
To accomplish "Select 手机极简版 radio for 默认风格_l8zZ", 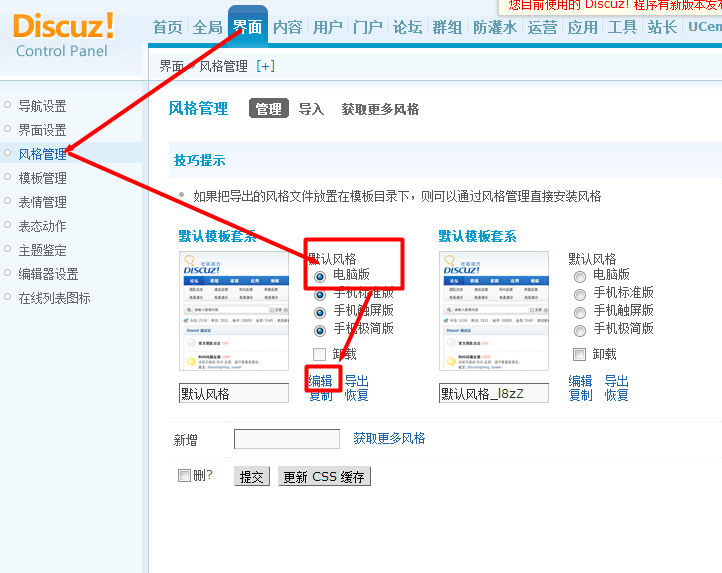I will (580, 331).
